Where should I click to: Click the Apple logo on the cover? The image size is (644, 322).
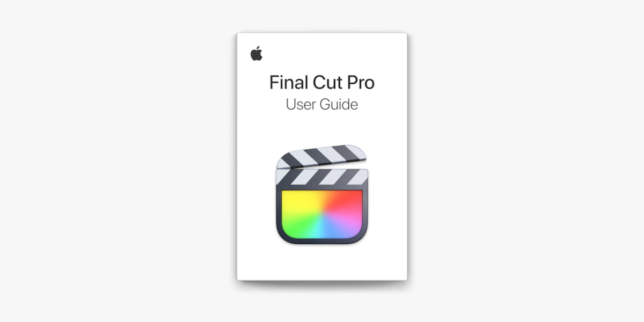[256, 53]
